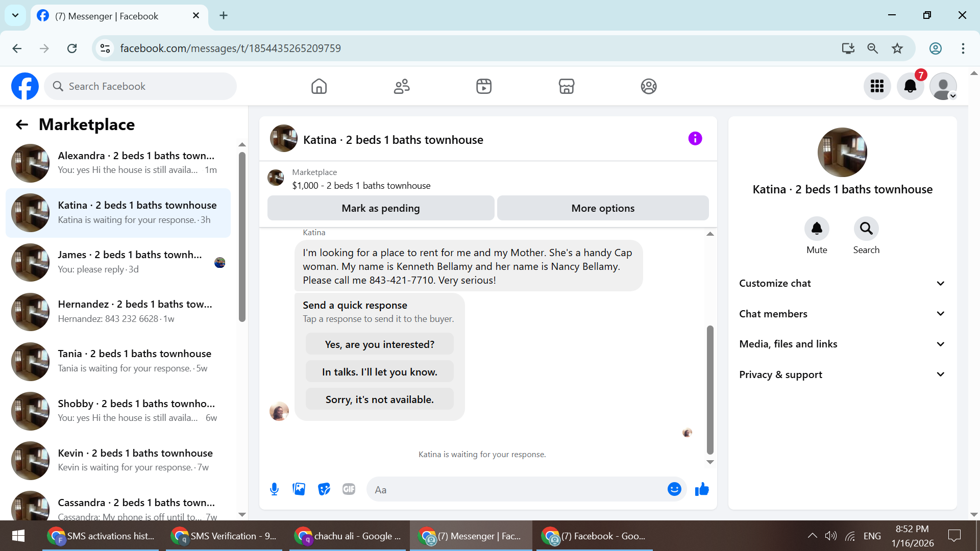
Task: Open the GIF picker
Action: tap(349, 489)
